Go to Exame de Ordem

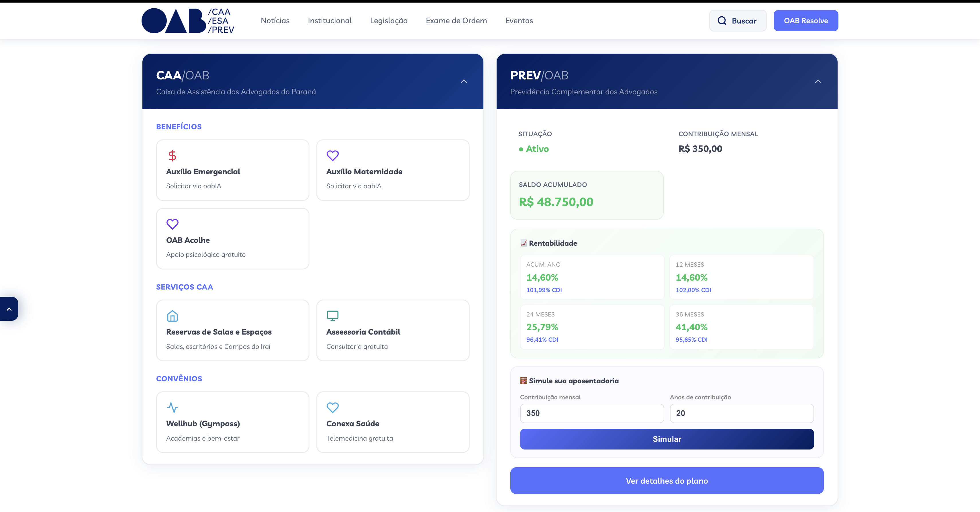tap(456, 21)
